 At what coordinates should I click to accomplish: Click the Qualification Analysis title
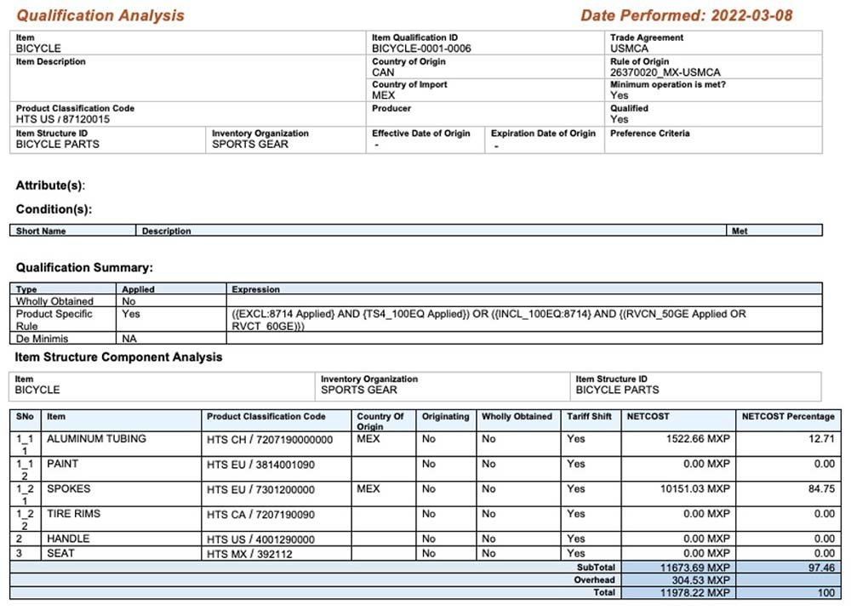coord(100,15)
